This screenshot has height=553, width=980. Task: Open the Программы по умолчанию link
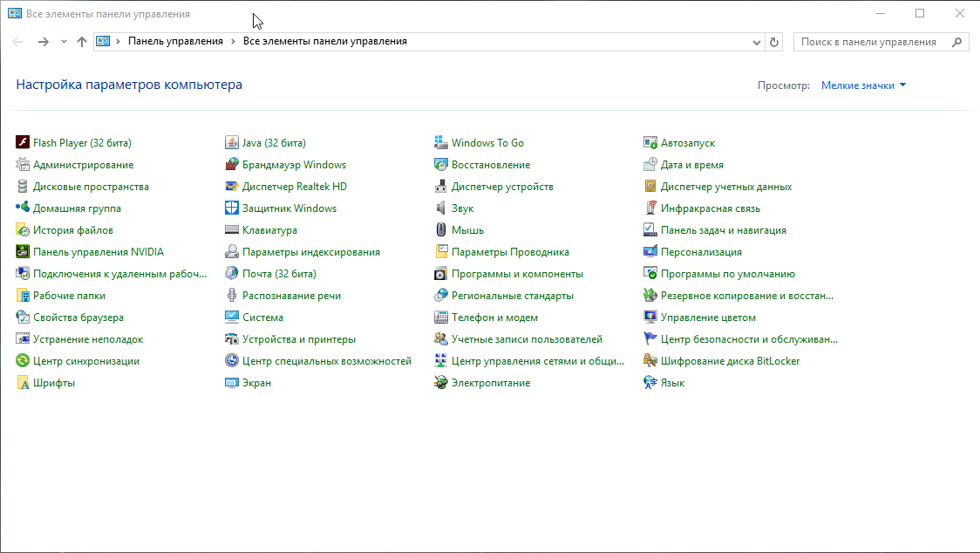coord(728,273)
